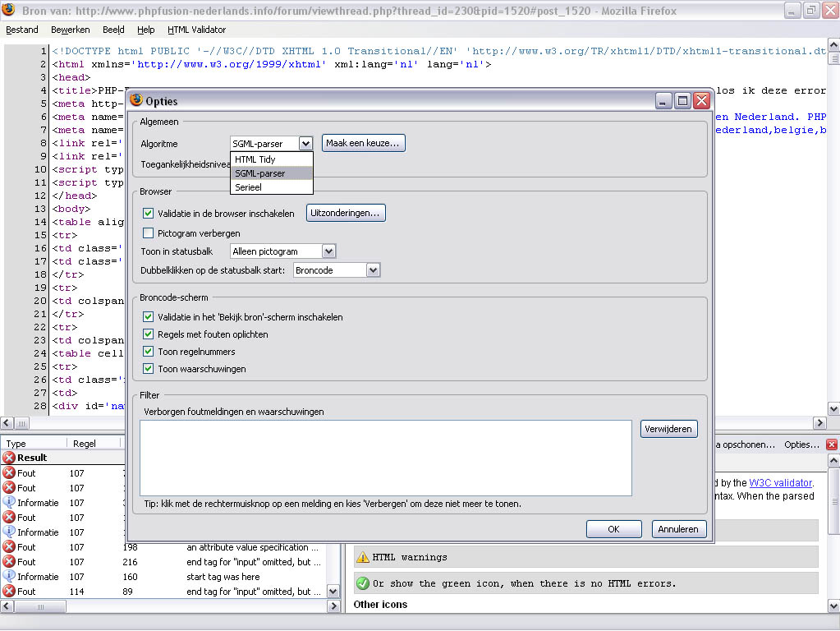Toggle 'Validatie in de browser inschakelen' checkbox
Screen dimensions: 840x631
(149, 214)
